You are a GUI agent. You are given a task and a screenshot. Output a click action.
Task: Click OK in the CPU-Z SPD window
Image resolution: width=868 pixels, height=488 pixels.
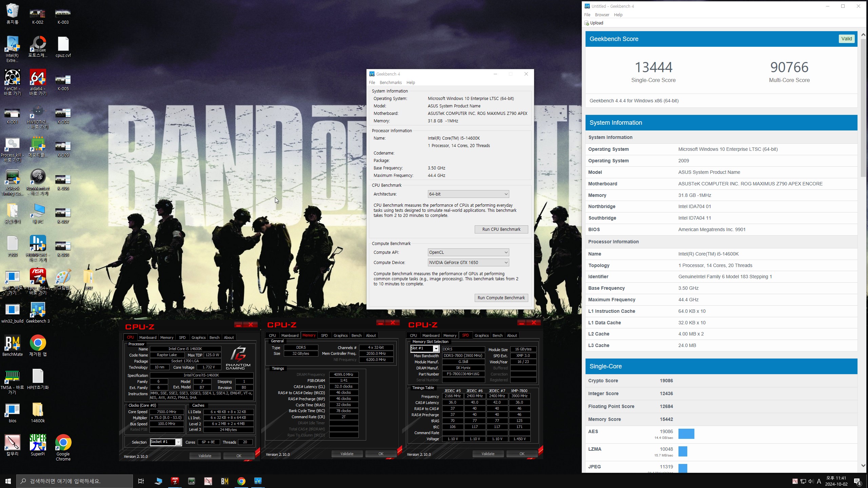(x=522, y=454)
